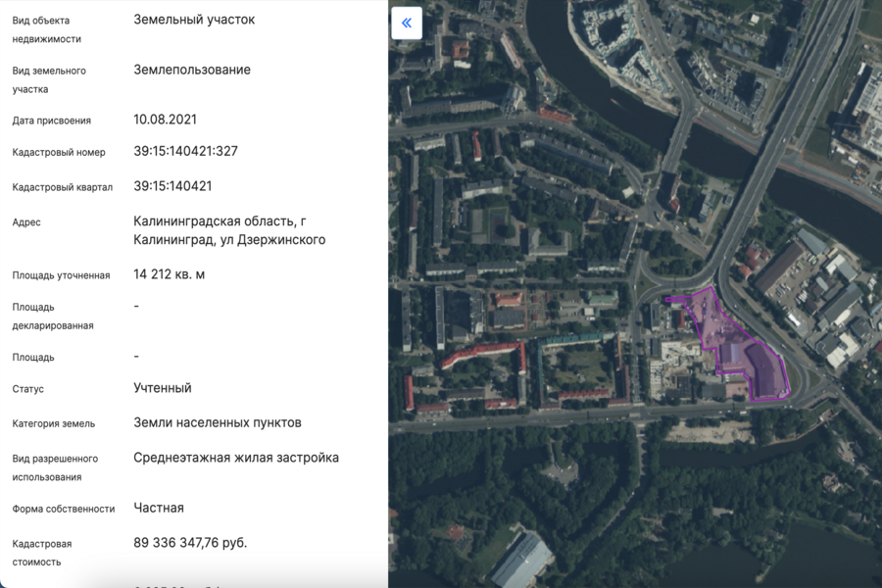Click the area value 14 212 кв. м
The width and height of the screenshot is (882, 588).
pos(169,274)
